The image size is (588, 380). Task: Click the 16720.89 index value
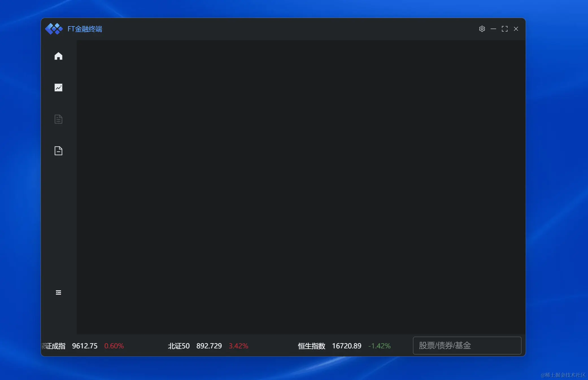347,346
